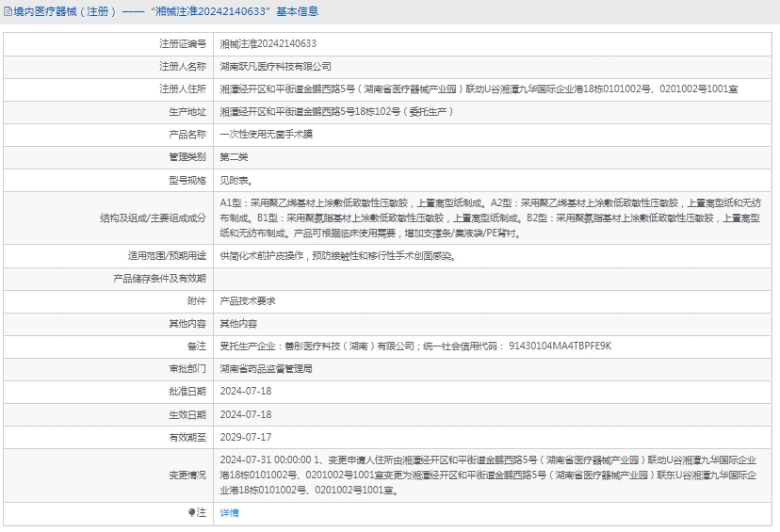The height and width of the screenshot is (532, 780).
Task: Click the 适用范围/预期用途 value text
Action: pos(338,255)
